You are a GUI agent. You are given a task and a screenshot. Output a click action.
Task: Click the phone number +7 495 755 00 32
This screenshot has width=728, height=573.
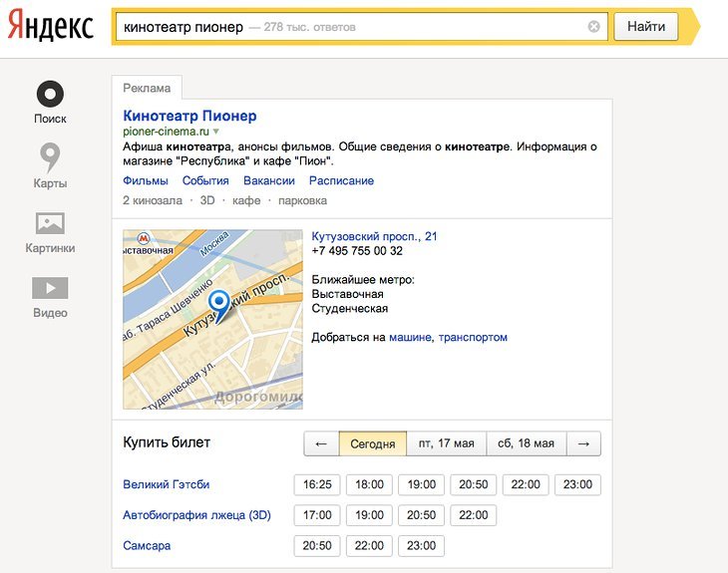point(357,251)
